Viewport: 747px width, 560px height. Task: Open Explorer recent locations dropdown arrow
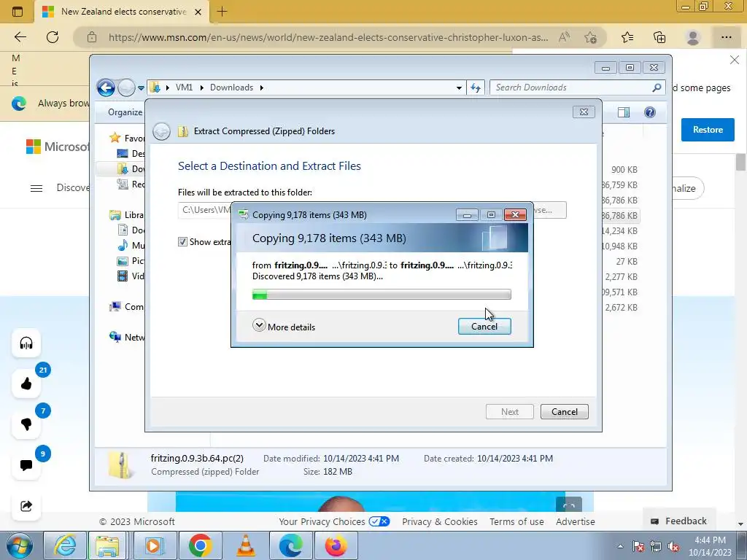(141, 88)
